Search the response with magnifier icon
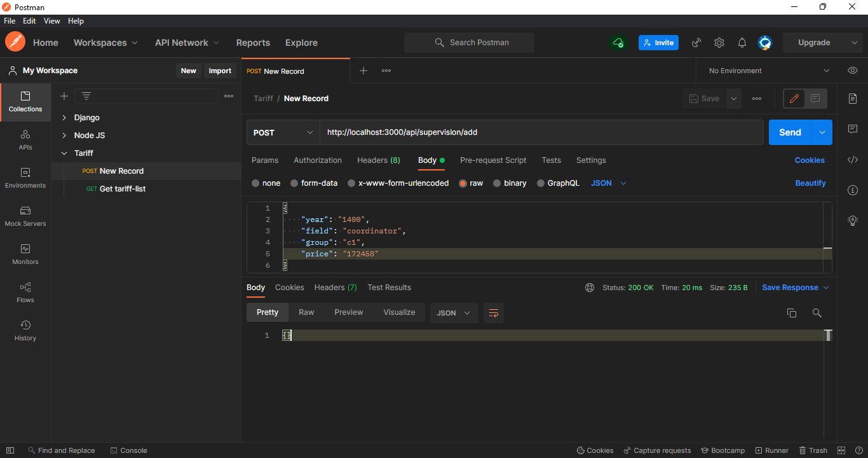 (817, 313)
